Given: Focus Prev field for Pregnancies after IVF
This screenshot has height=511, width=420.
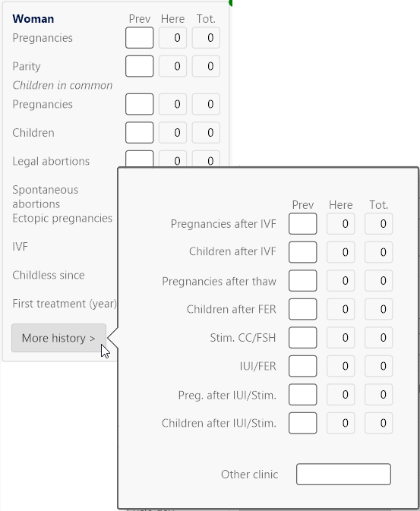Looking at the screenshot, I should (x=302, y=223).
